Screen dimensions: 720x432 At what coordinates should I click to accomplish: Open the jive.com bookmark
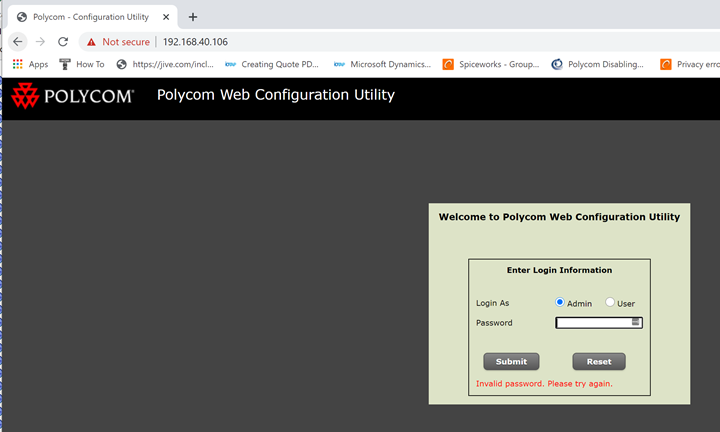[165, 64]
